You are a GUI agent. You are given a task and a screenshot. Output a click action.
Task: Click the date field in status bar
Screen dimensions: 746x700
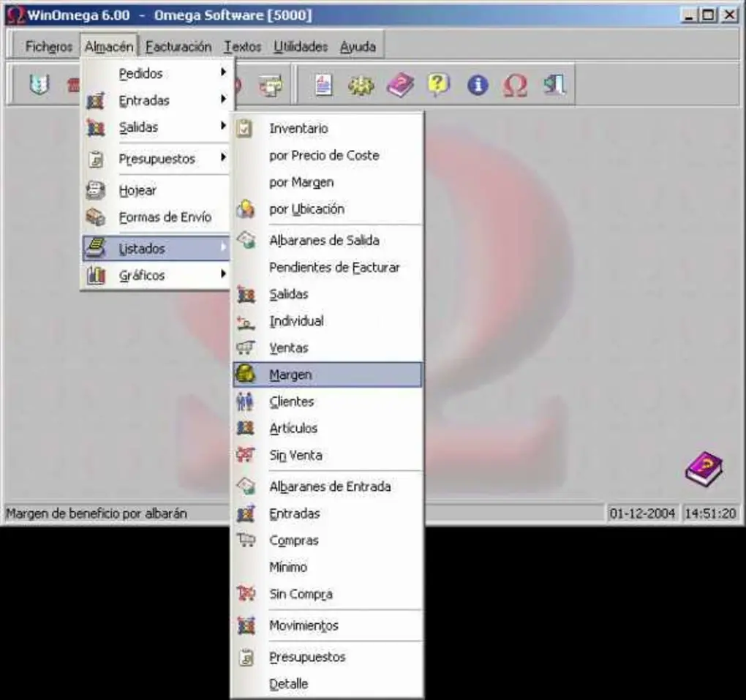pyautogui.click(x=642, y=513)
